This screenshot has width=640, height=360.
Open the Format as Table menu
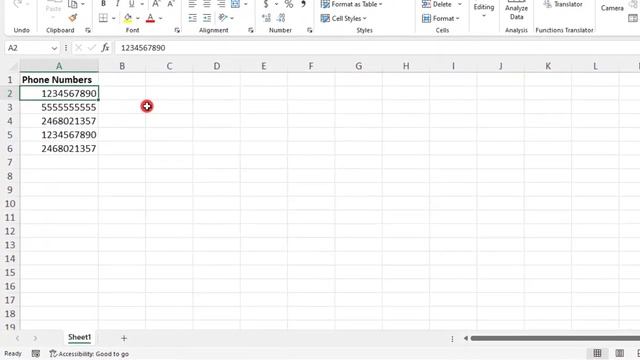pos(352,4)
